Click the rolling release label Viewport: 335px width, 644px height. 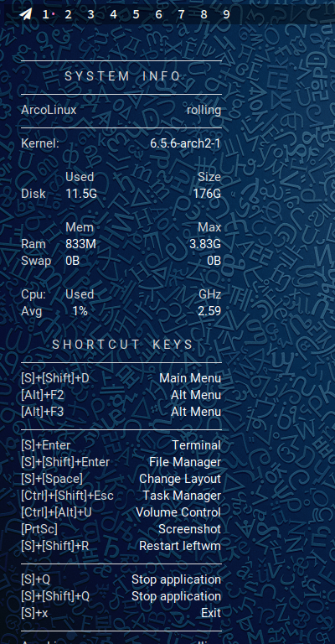pos(204,110)
